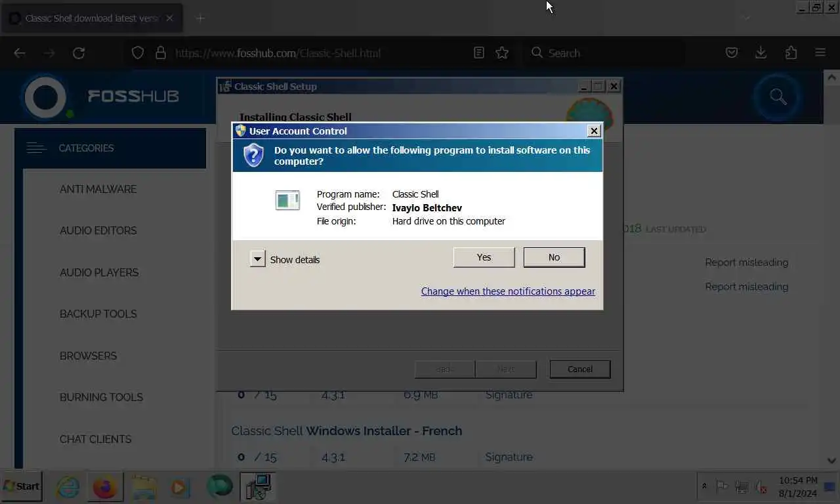Close the Classic Shell download tab
840x504 pixels.
[169, 18]
